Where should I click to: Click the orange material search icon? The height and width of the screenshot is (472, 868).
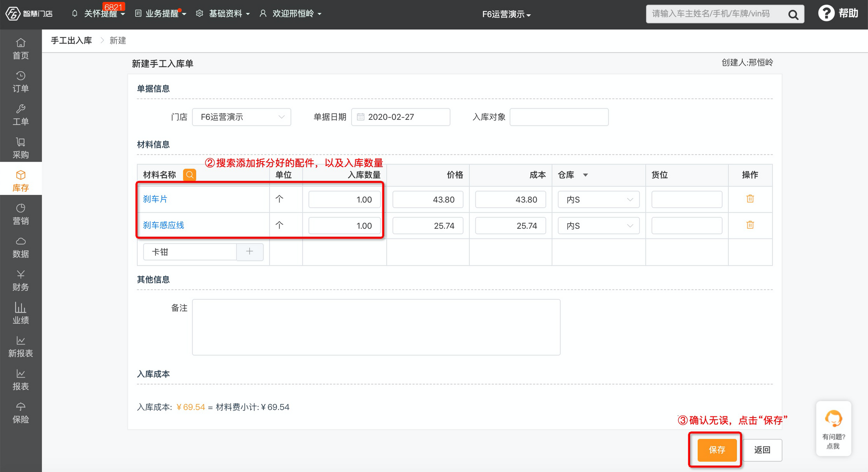(x=190, y=175)
